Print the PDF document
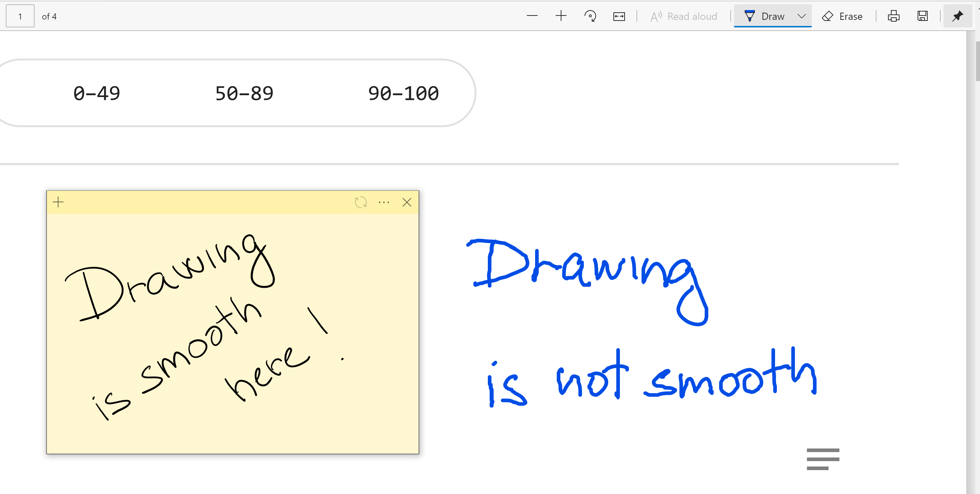This screenshot has height=494, width=980. tap(893, 16)
